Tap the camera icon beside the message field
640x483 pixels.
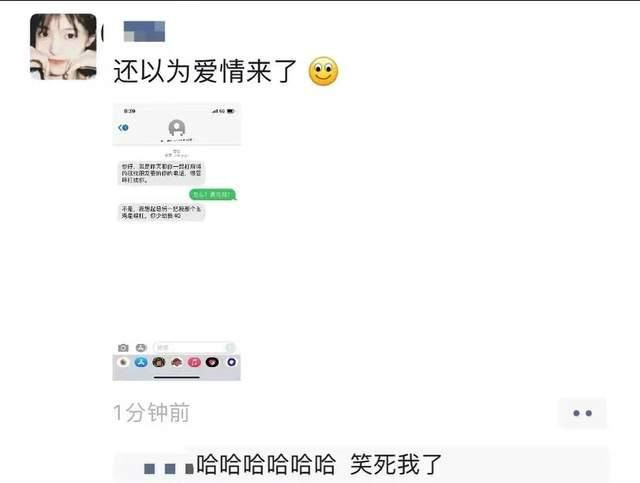123,347
